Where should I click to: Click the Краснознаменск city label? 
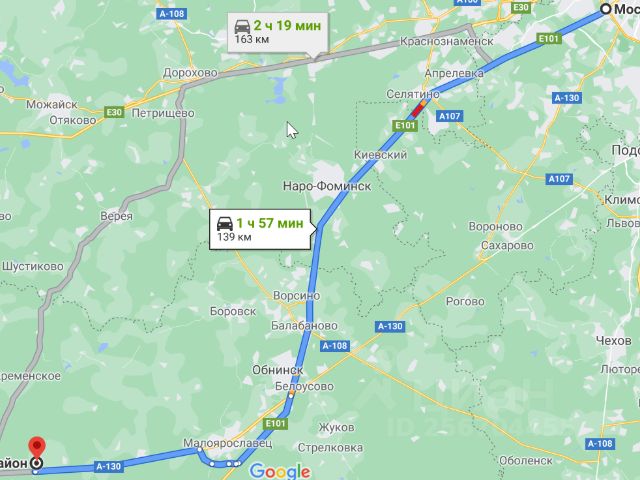pyautogui.click(x=447, y=41)
